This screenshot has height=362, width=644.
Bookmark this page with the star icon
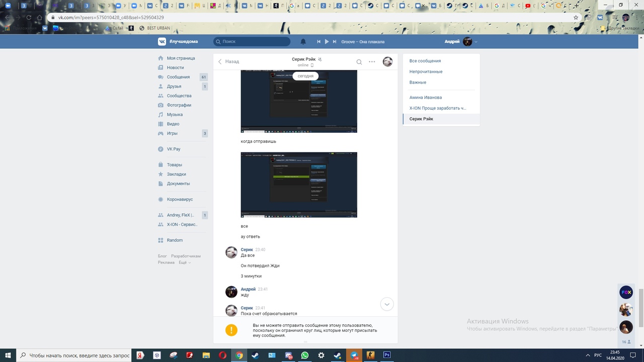(576, 17)
